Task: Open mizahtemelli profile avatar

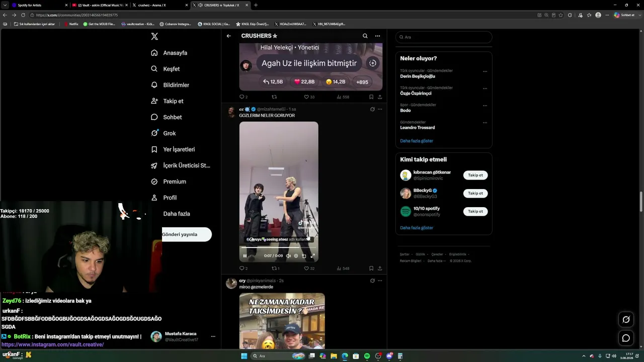Action: pyautogui.click(x=231, y=112)
